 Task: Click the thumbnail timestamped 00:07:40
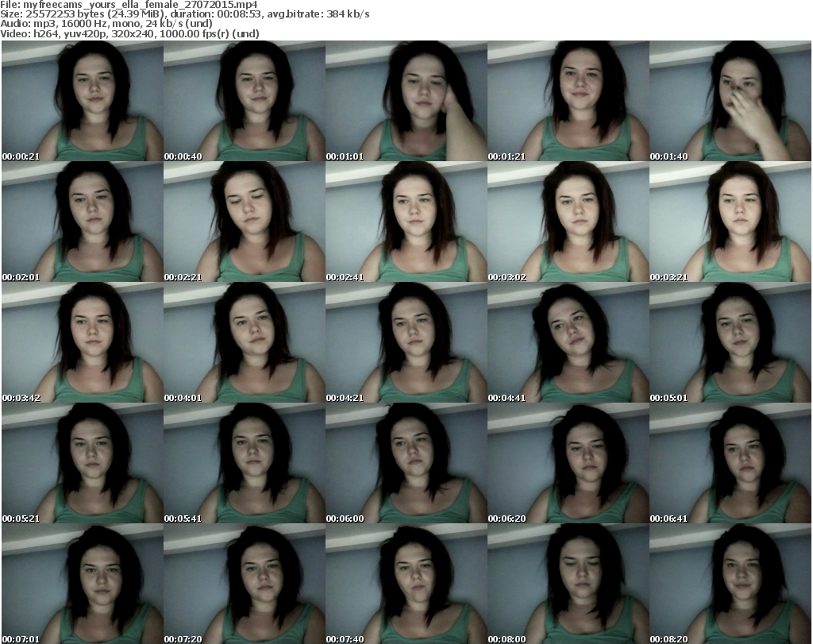[x=406, y=584]
